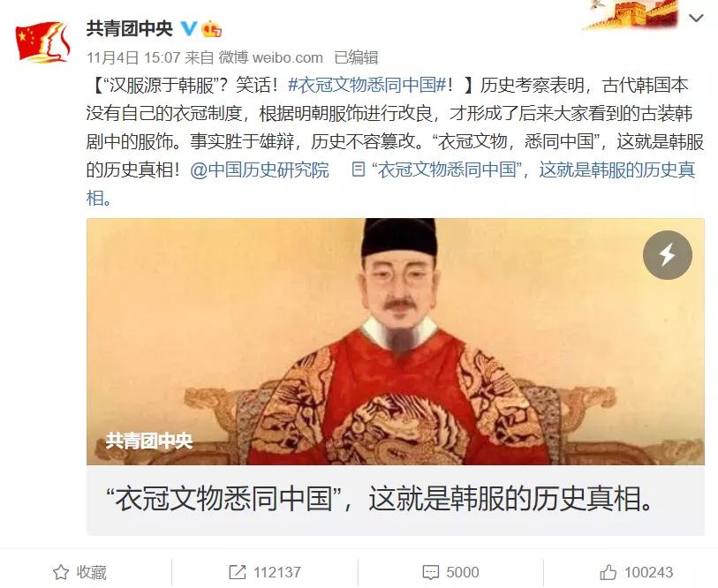Click the 11月4日 15:07 timestamp

(x=133, y=57)
